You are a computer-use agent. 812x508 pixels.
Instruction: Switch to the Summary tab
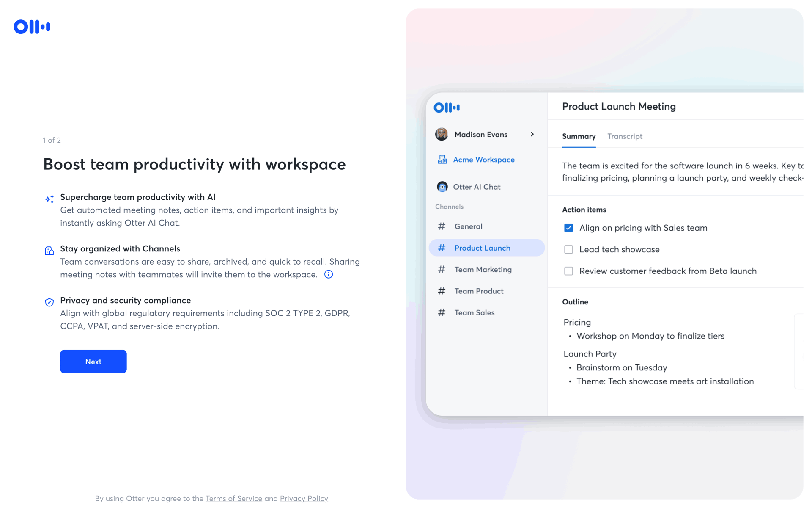pyautogui.click(x=579, y=136)
